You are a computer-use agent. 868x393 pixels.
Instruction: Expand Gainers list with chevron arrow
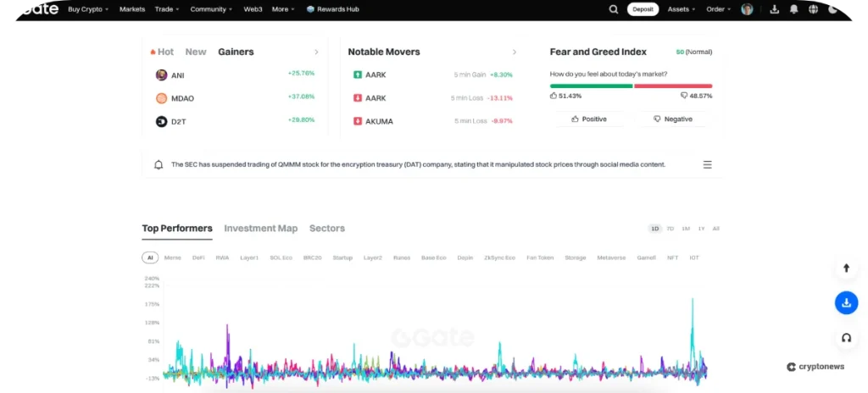coord(317,52)
